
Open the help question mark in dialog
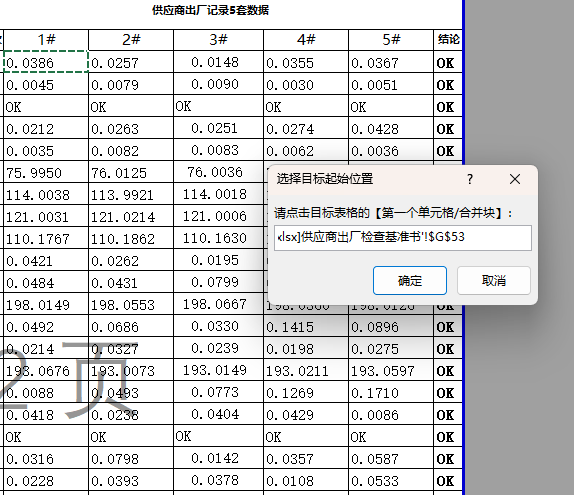pos(470,179)
